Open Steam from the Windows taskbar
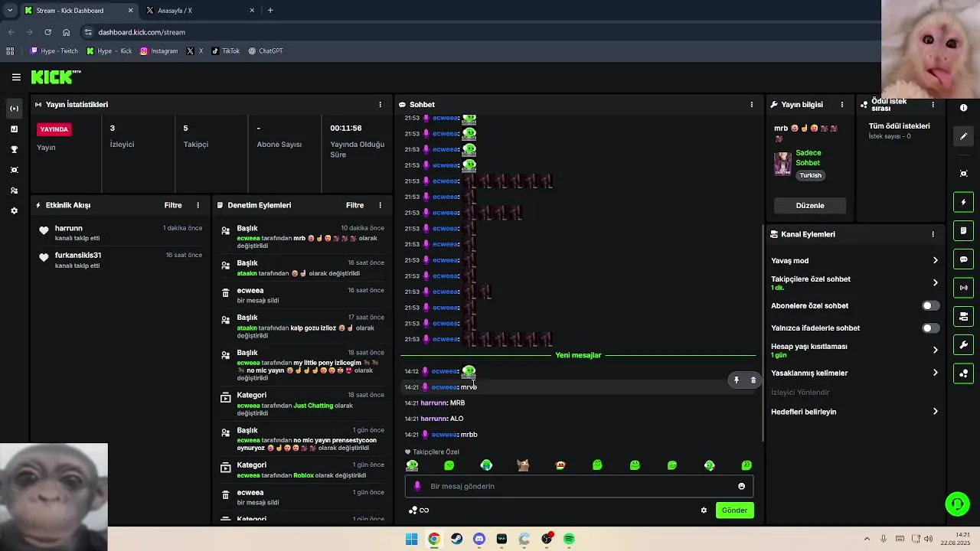 pyautogui.click(x=456, y=539)
